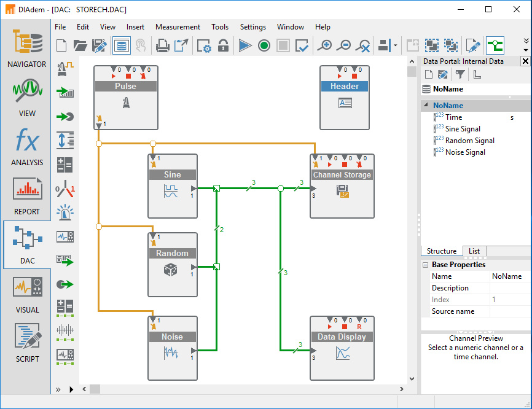532x409 pixels.
Task: Toggle the lock icon in toolbar
Action: 223,45
